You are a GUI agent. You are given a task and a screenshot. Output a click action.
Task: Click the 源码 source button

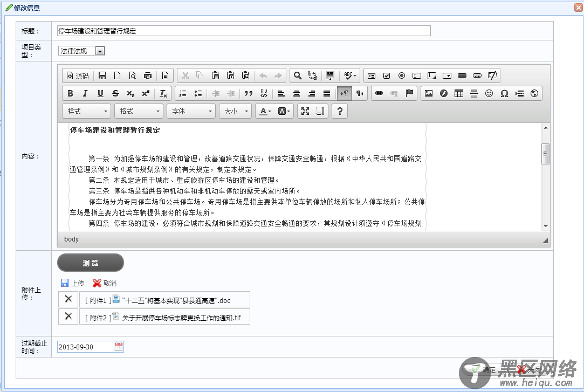[78, 75]
